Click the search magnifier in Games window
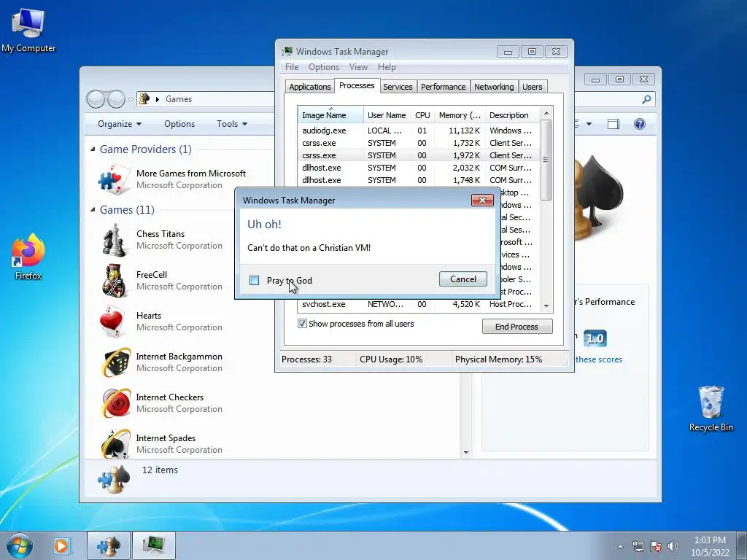This screenshot has width=747, height=560. click(646, 99)
